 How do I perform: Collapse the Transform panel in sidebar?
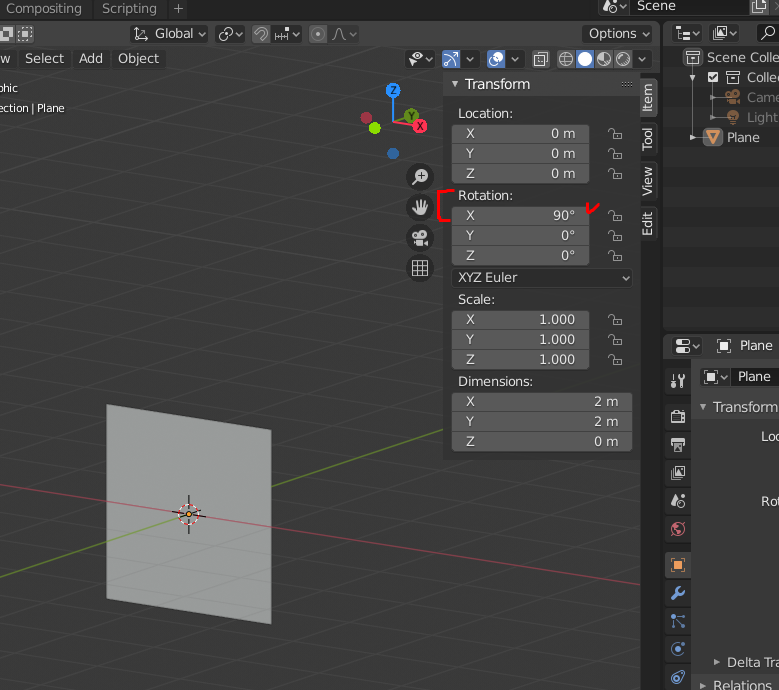click(x=455, y=84)
